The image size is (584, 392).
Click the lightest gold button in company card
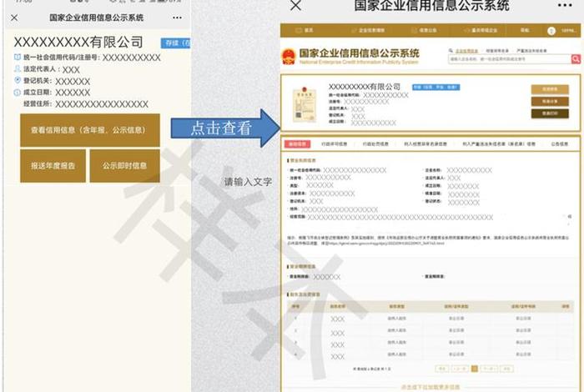point(550,89)
